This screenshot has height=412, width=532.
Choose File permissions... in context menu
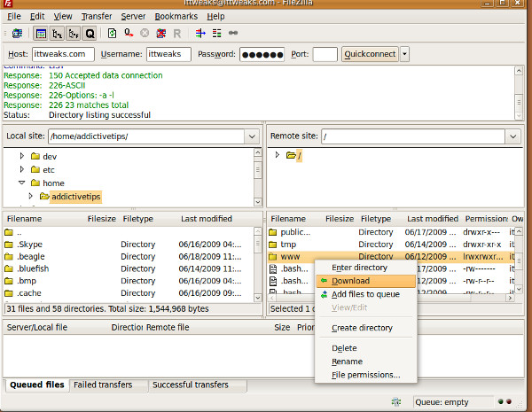[365, 375]
